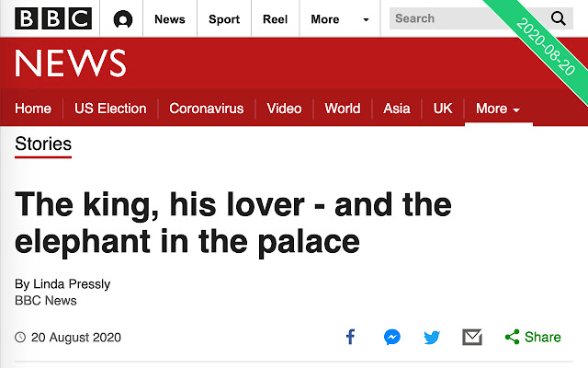588x368 pixels.
Task: Click the search magnifier icon
Action: point(559,18)
